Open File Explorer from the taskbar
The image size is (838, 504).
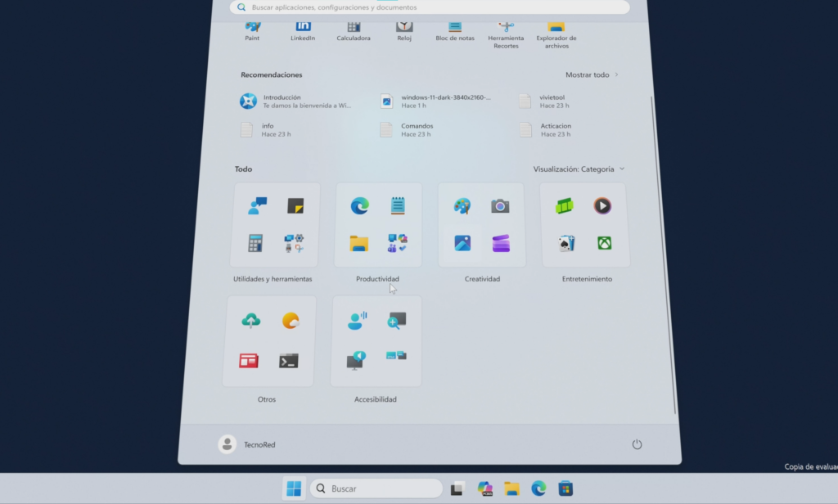(x=511, y=488)
